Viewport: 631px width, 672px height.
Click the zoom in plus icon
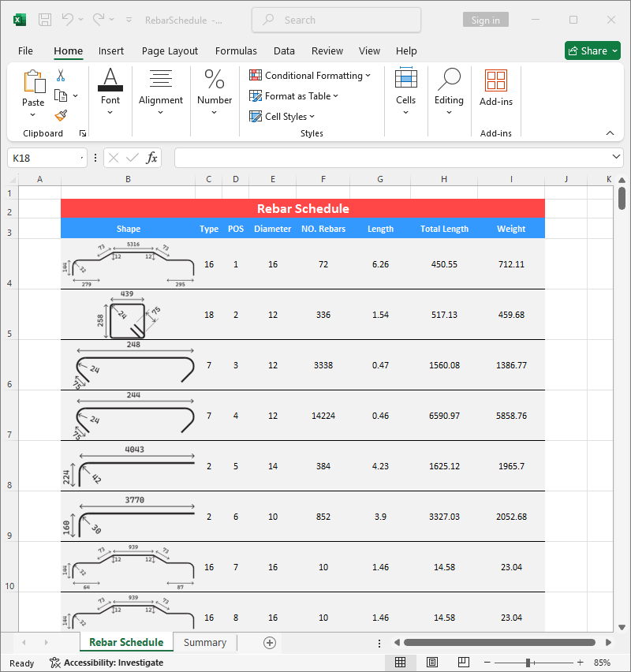coord(580,663)
